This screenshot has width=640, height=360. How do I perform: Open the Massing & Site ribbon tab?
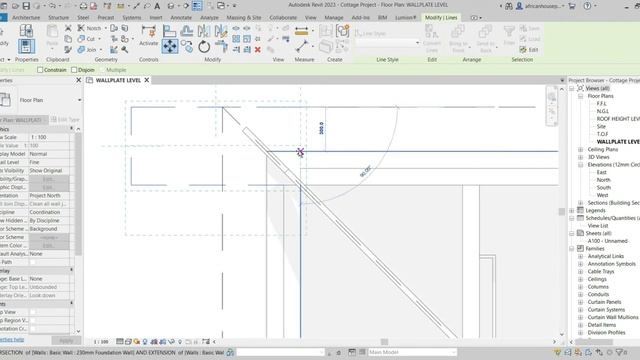[x=244, y=18]
